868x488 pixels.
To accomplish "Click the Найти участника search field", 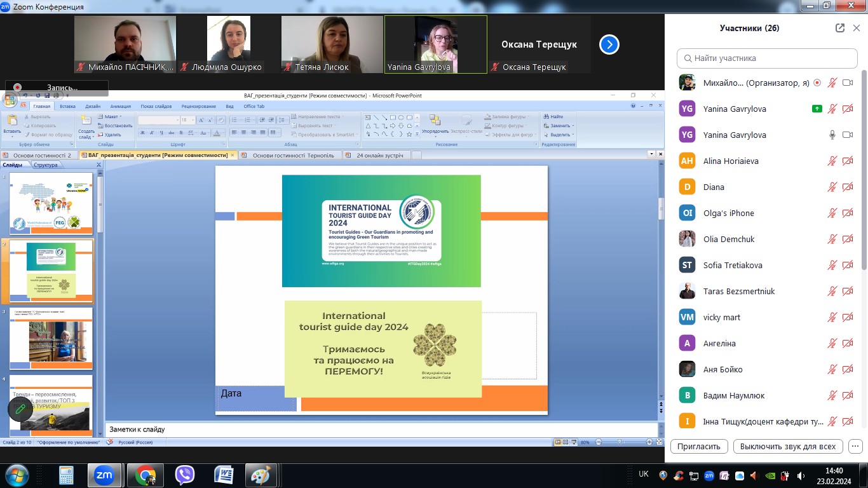I will [767, 58].
